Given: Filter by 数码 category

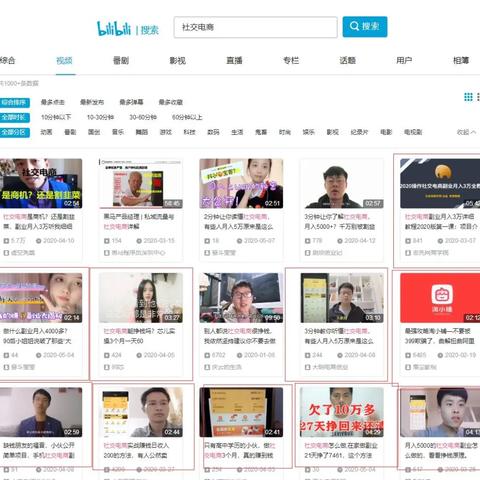Looking at the screenshot, I should pos(213,132).
